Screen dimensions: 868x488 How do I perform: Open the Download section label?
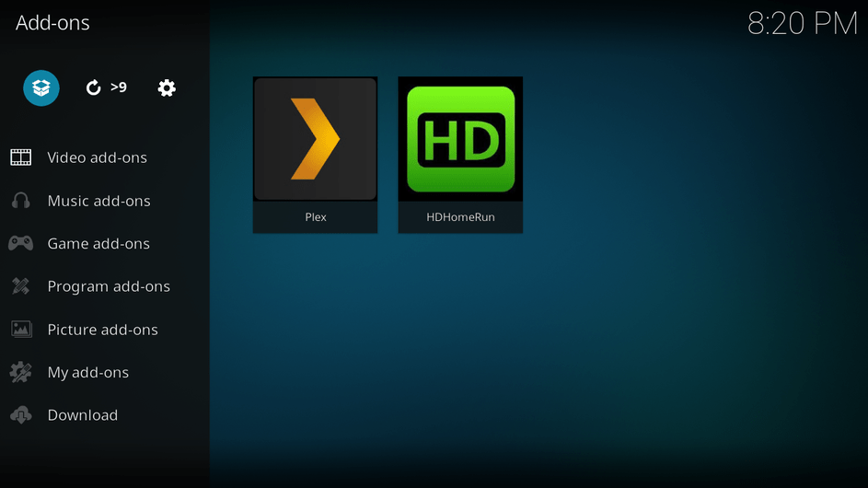(x=83, y=415)
